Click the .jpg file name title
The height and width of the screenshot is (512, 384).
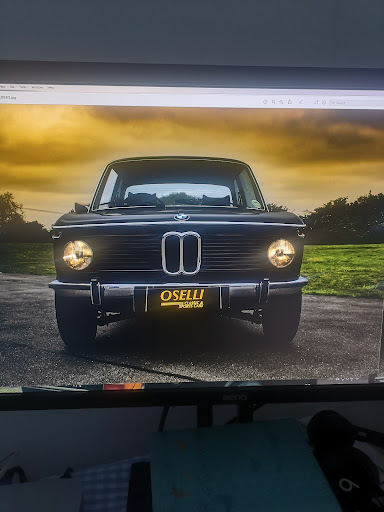[8, 97]
